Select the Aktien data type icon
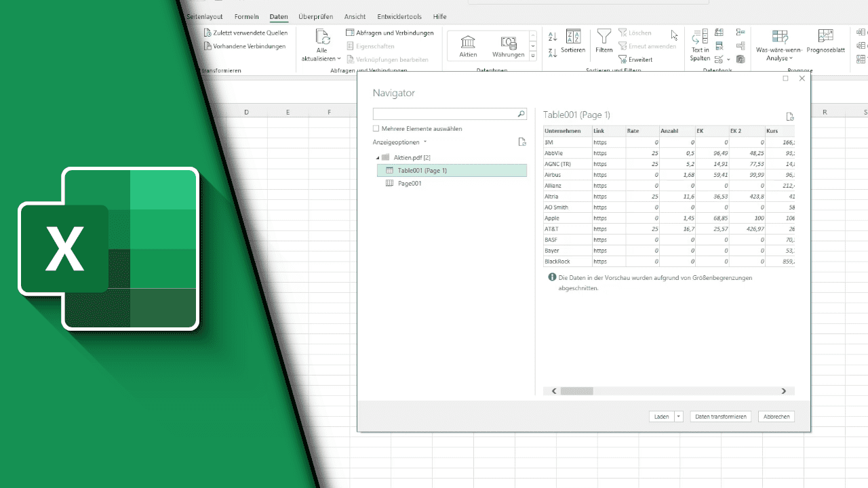Viewport: 868px width, 488px height. point(467,41)
